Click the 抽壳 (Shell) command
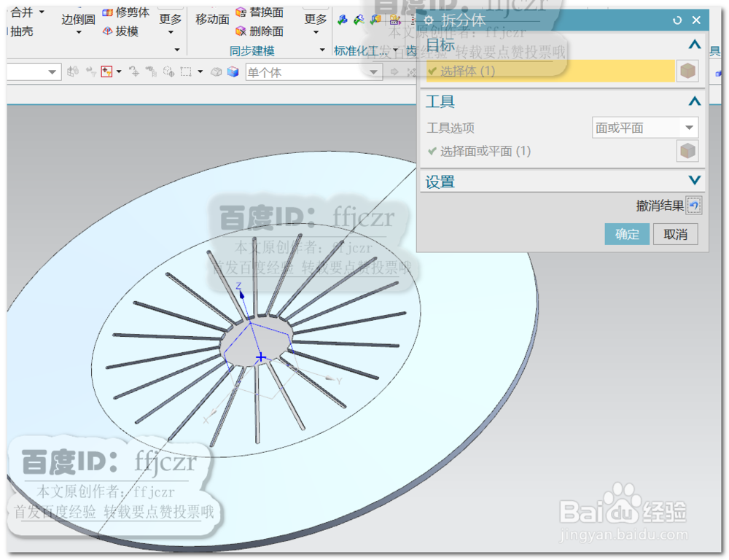This screenshot has height=560, width=729. coord(21,31)
